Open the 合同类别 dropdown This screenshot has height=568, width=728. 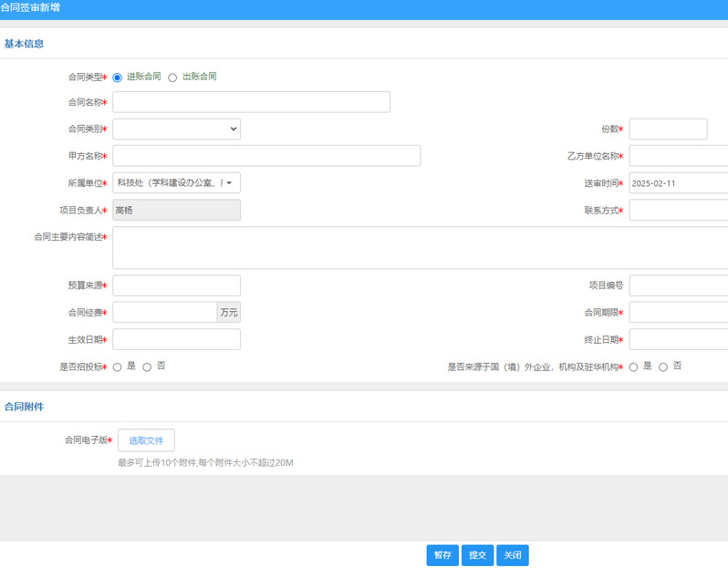pyautogui.click(x=176, y=129)
